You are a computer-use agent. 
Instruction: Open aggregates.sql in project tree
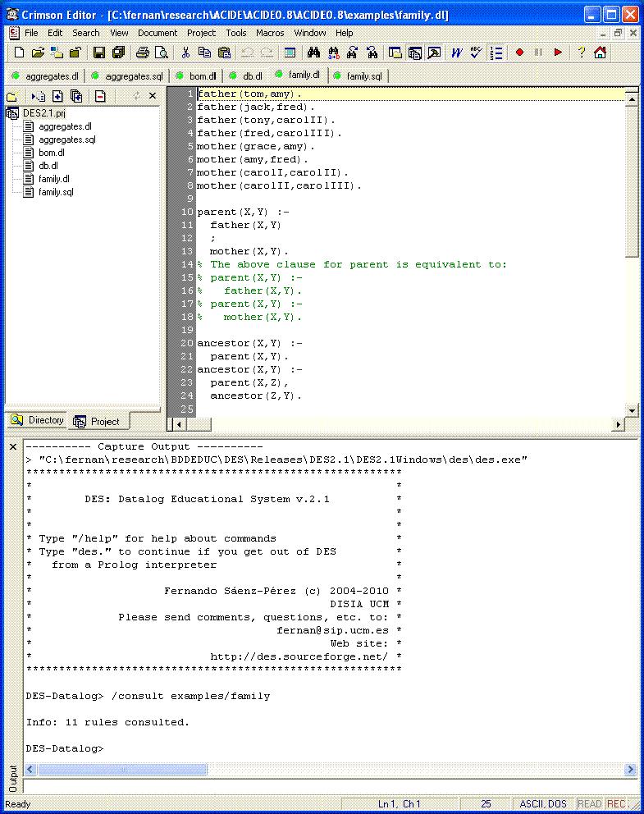(67, 139)
